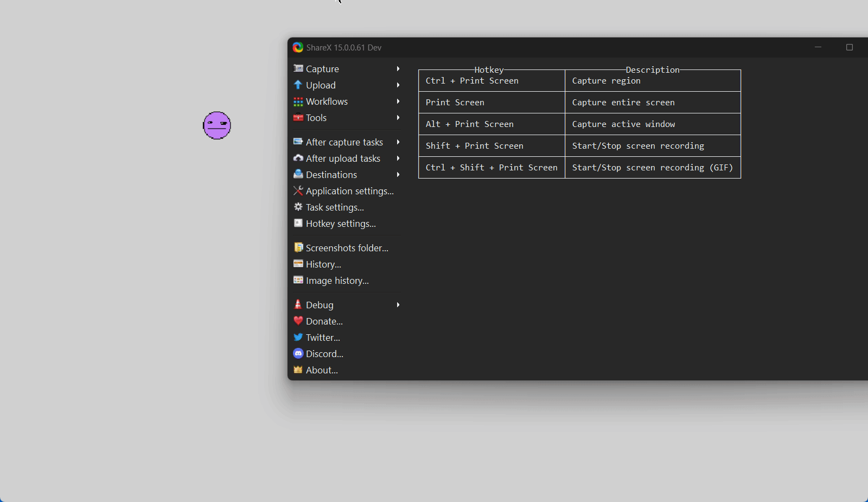Expand the After capture tasks arrow
The width and height of the screenshot is (868, 502).
398,142
